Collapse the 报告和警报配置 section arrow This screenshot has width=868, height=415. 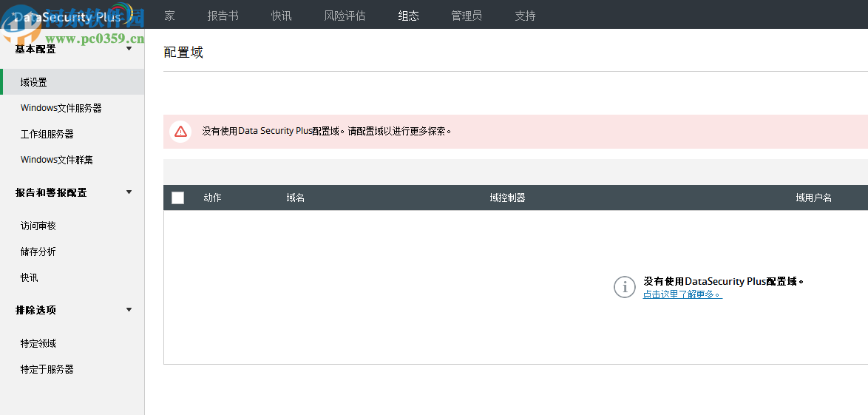coord(129,192)
